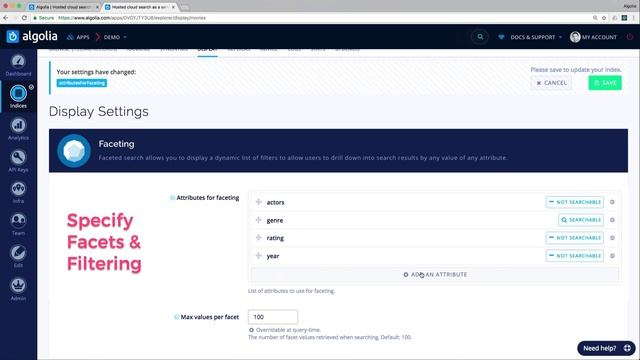Switch to first Algolia browser tab
This screenshot has width=640, height=360.
(63, 7)
